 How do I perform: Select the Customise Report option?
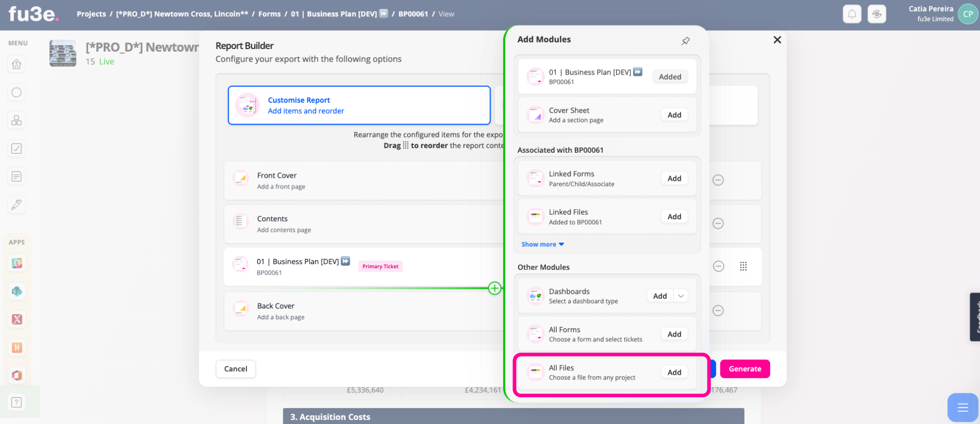[x=359, y=105]
